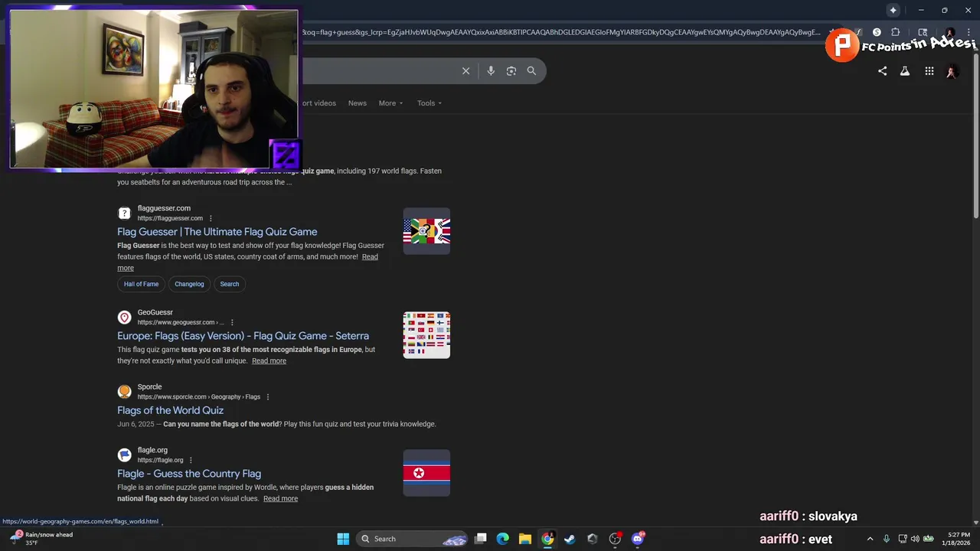Image resolution: width=980 pixels, height=551 pixels.
Task: Click the Hall of Fame sitelink chip
Action: 141,284
